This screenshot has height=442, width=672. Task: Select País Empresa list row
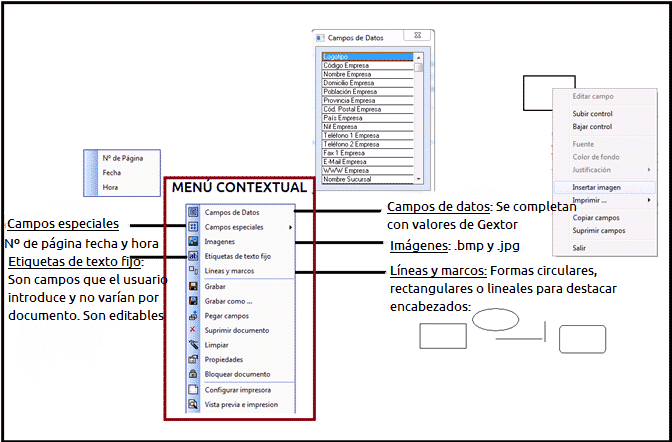368,118
